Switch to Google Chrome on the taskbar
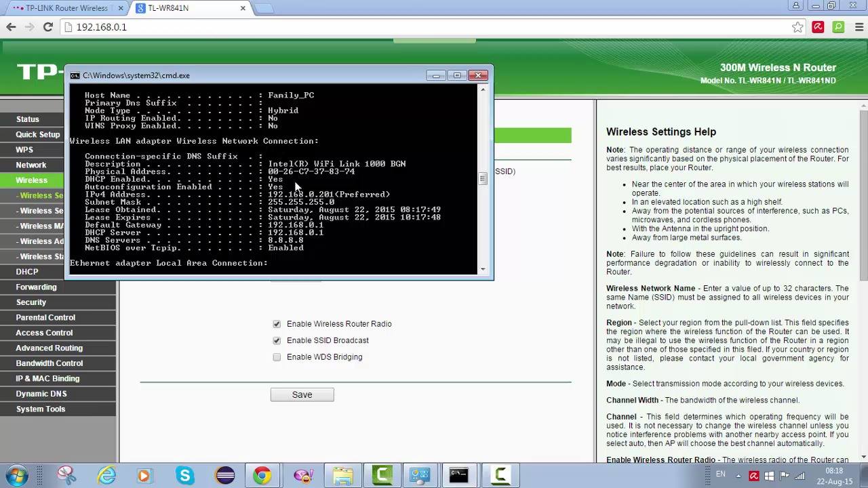The image size is (868, 488). (x=262, y=475)
